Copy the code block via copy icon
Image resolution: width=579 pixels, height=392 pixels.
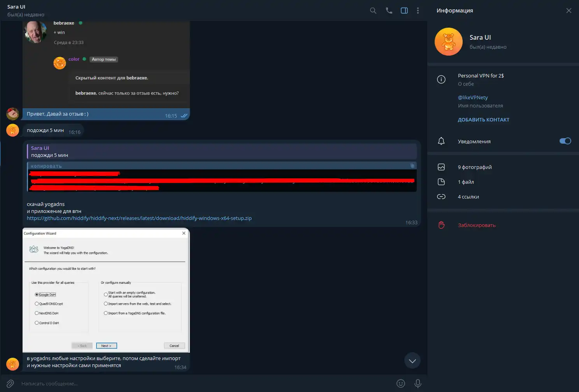tap(412, 166)
